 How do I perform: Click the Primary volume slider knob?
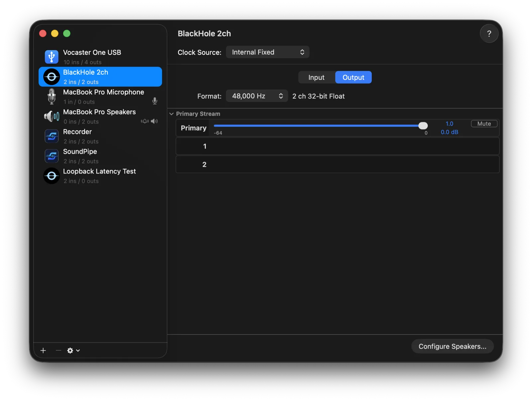pos(423,126)
